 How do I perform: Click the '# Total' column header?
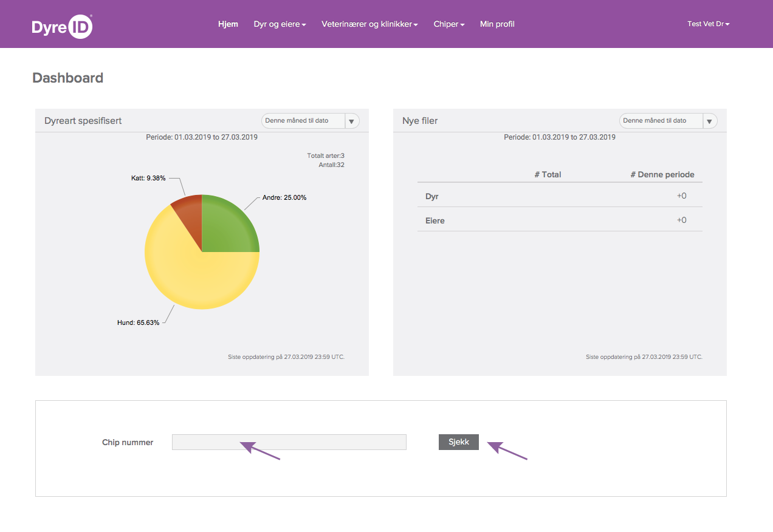click(x=548, y=174)
